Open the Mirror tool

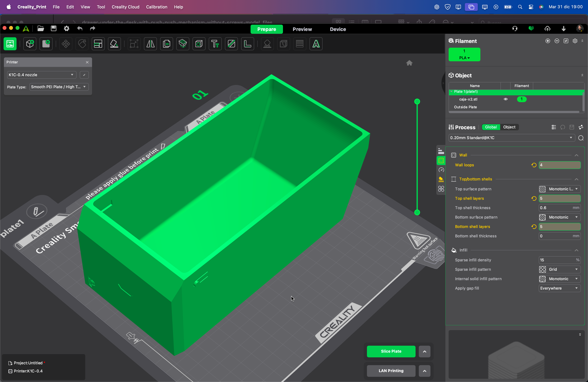[x=150, y=44]
